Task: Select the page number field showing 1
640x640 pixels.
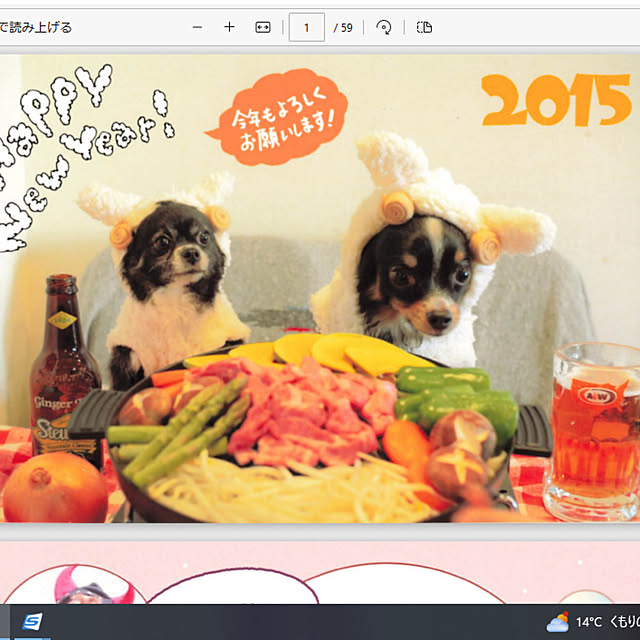Action: (x=307, y=27)
